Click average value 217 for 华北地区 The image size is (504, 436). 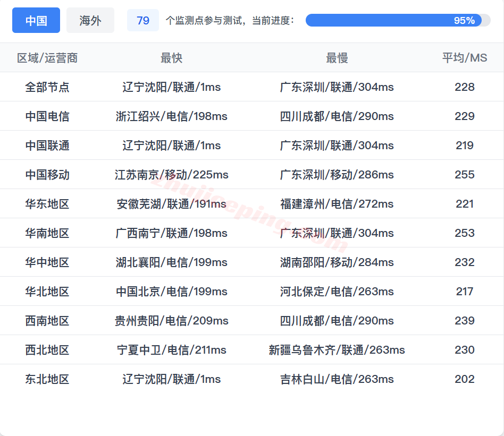point(465,292)
